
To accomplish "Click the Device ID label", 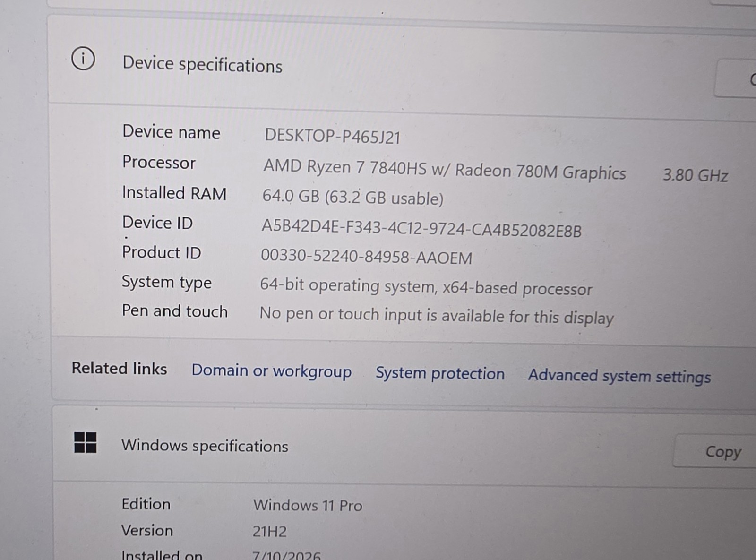I will pos(157,223).
